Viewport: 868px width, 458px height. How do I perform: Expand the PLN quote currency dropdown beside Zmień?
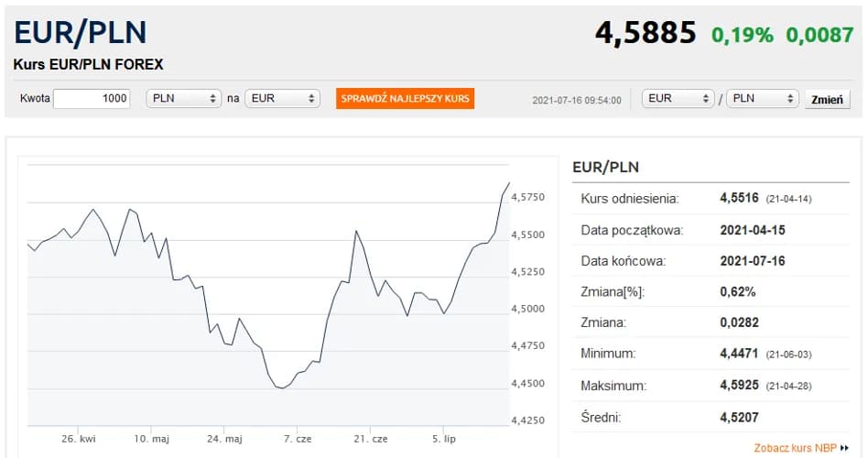[763, 99]
